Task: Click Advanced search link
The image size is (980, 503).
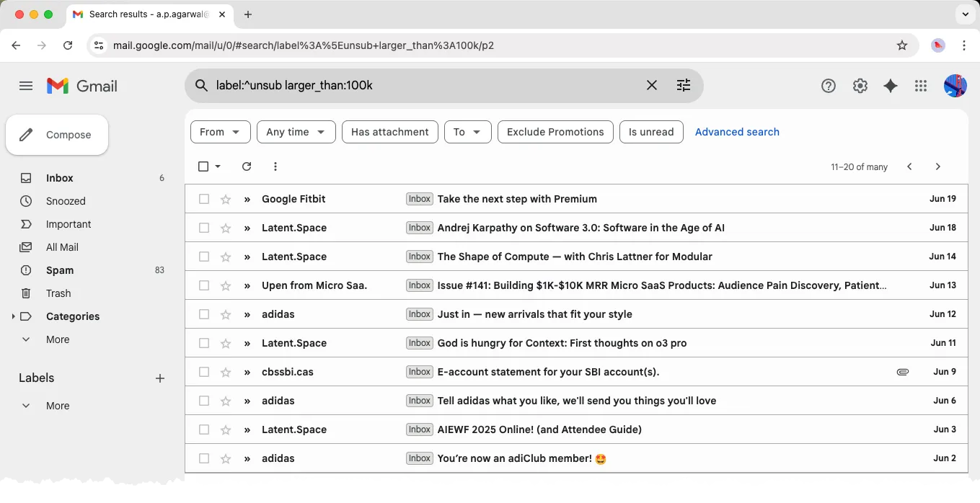Action: click(737, 132)
